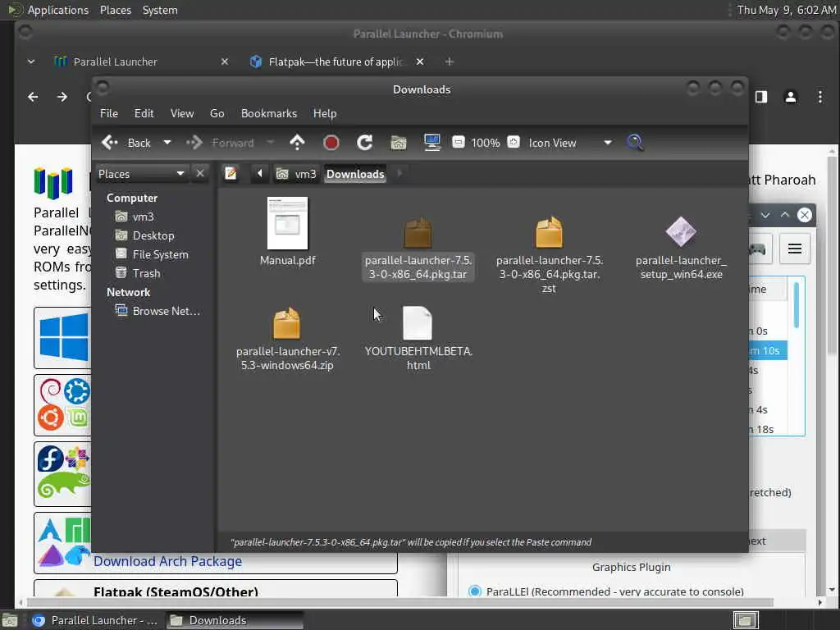Switch to Downloads taskbar window button
Image resolution: width=840 pixels, height=630 pixels.
point(235,620)
